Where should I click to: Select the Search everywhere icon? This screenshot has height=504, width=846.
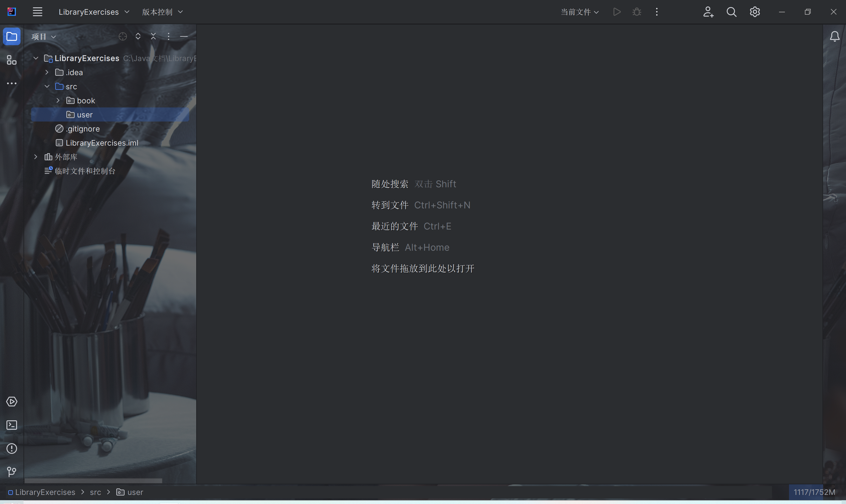coord(731,12)
